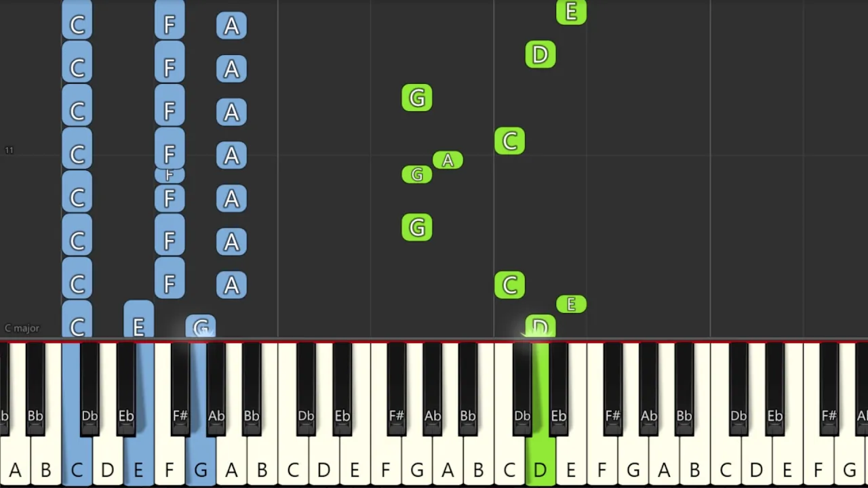Tap the Db black key beside green D
This screenshot has width=868, height=488.
pyautogui.click(x=521, y=386)
